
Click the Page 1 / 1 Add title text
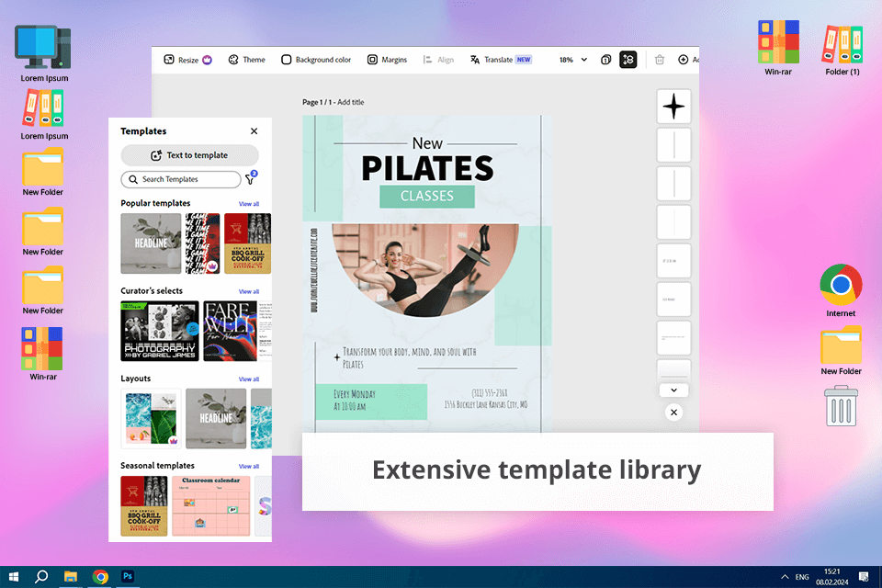pos(333,102)
